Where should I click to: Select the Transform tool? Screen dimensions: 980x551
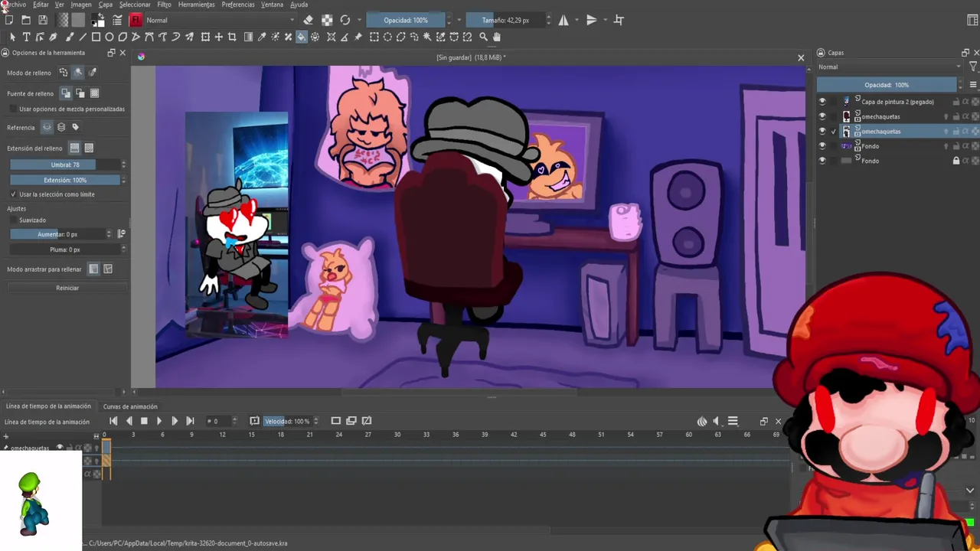tap(204, 37)
